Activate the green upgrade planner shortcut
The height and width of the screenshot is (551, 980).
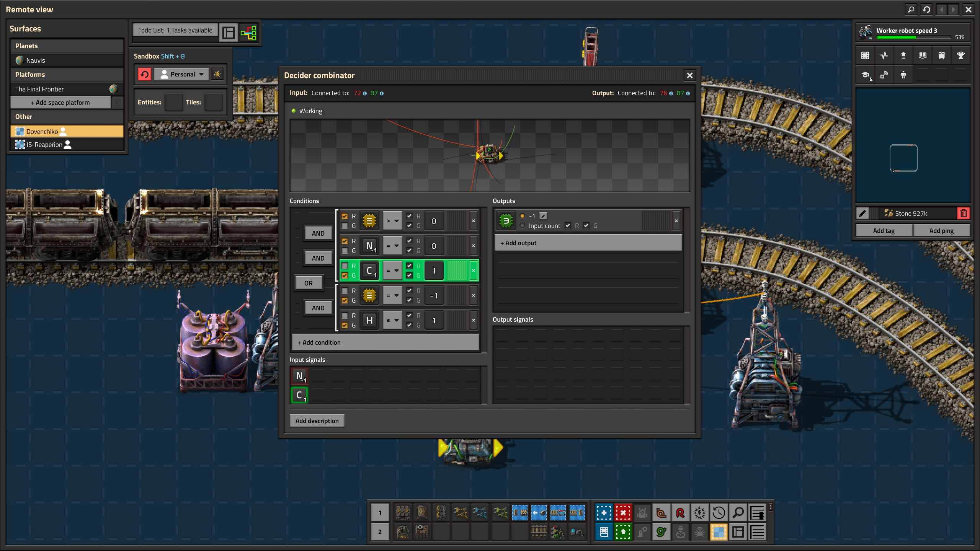click(x=623, y=532)
